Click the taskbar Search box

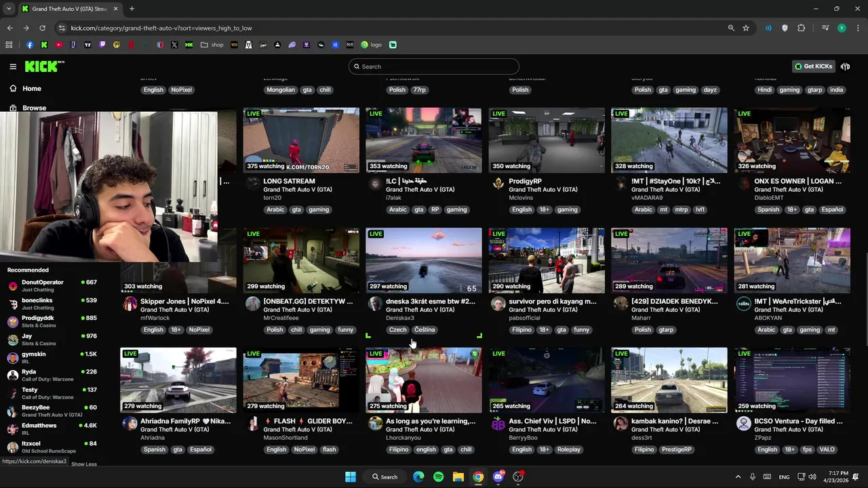point(384,476)
